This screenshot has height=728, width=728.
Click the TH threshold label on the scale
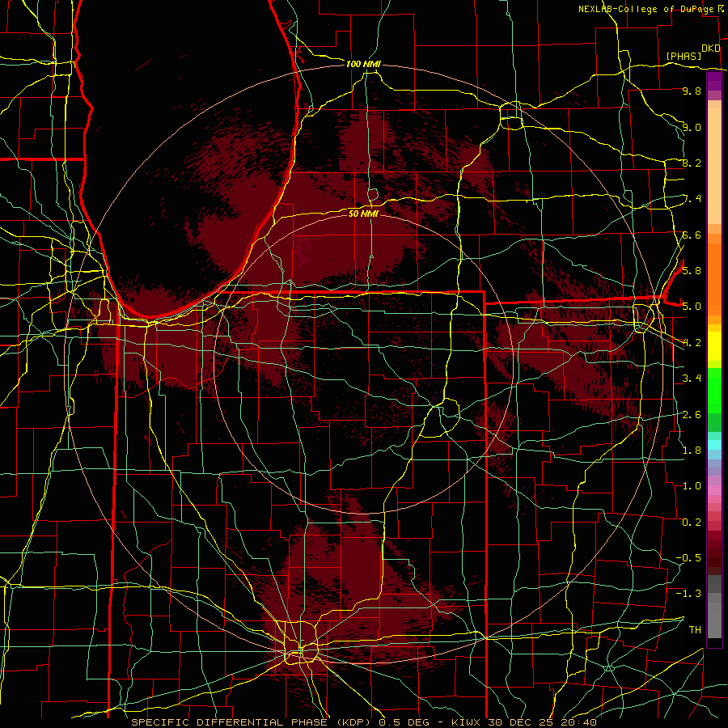(695, 629)
